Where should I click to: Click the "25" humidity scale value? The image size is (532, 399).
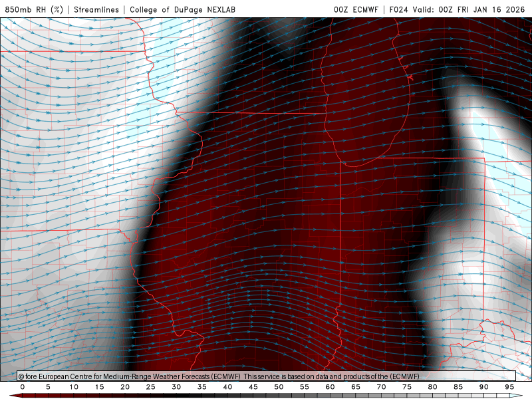pyautogui.click(x=151, y=387)
